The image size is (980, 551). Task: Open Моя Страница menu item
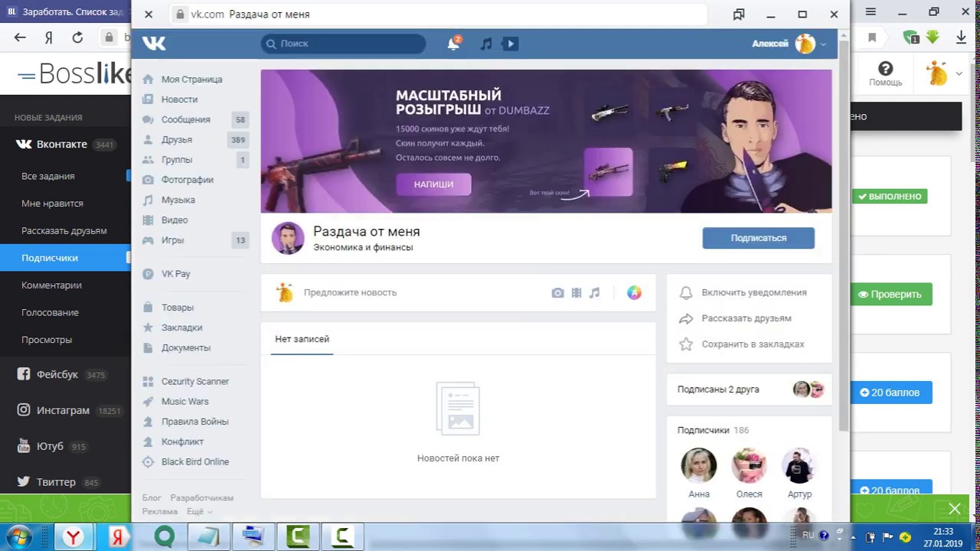click(192, 80)
